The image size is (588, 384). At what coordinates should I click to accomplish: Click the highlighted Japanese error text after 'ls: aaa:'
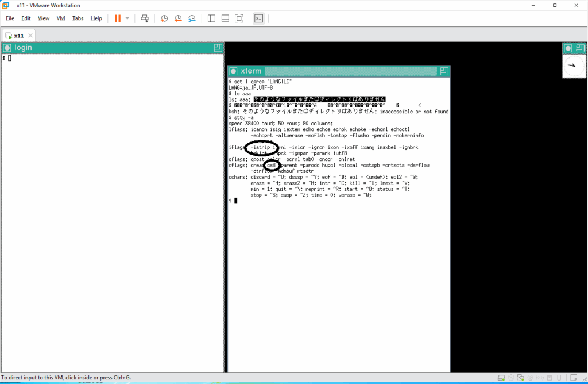coord(319,99)
